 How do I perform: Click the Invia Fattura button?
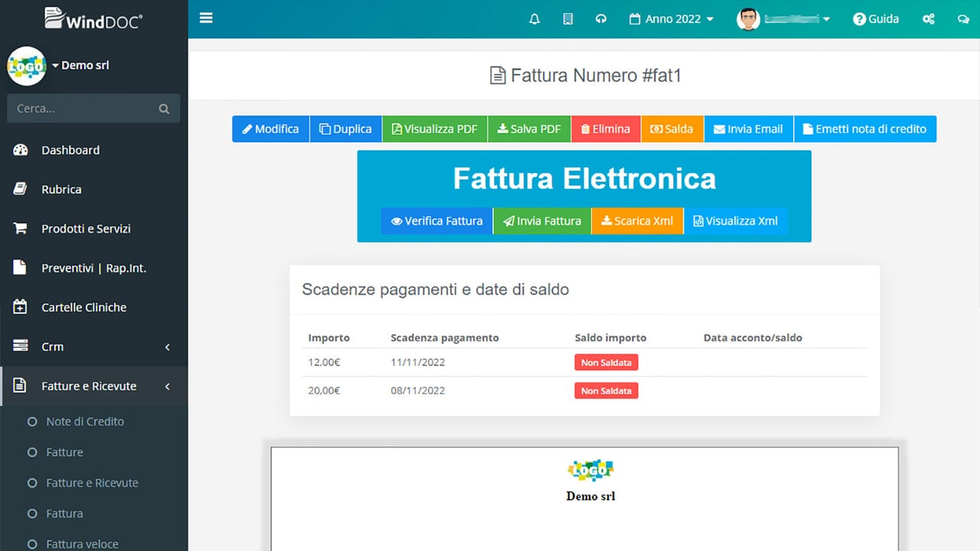click(x=542, y=220)
